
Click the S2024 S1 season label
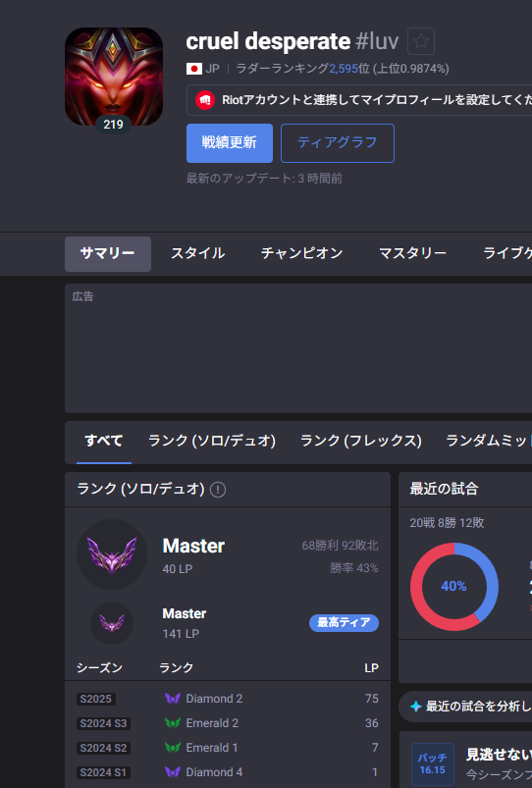[104, 772]
